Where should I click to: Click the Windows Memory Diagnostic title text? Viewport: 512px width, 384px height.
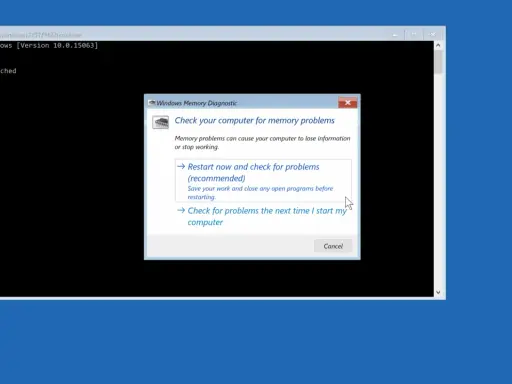197,103
